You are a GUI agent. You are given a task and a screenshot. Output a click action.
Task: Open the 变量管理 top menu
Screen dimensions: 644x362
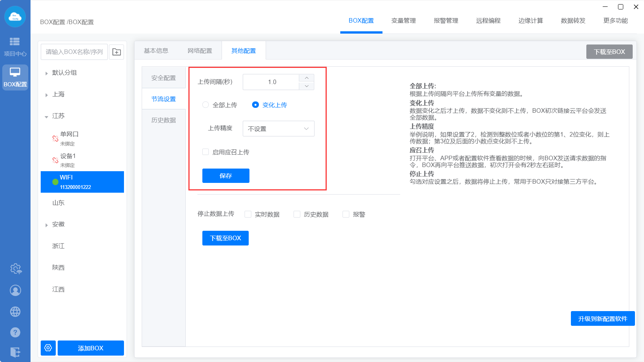[x=403, y=21]
